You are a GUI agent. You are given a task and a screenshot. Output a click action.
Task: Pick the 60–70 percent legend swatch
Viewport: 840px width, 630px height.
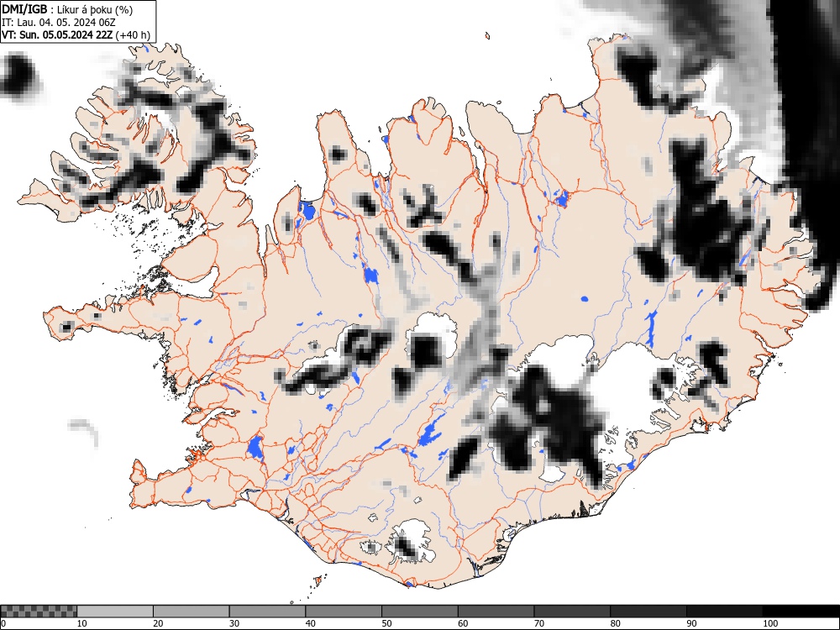click(496, 612)
